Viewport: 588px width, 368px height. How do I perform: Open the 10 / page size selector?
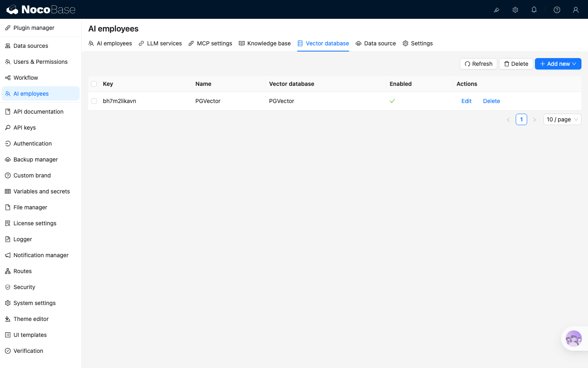562,119
